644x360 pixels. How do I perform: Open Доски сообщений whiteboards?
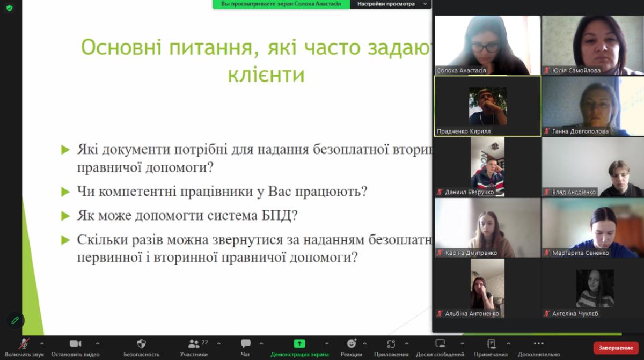[x=440, y=347]
